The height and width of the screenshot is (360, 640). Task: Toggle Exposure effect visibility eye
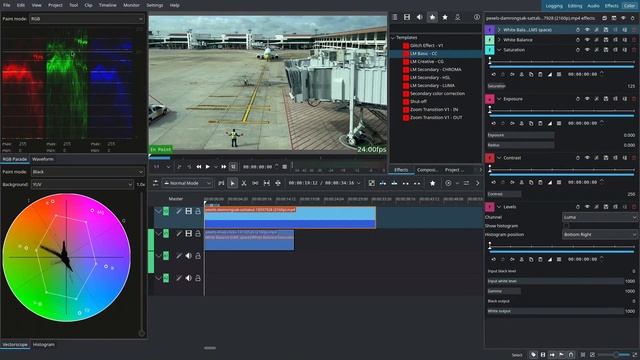(x=587, y=99)
